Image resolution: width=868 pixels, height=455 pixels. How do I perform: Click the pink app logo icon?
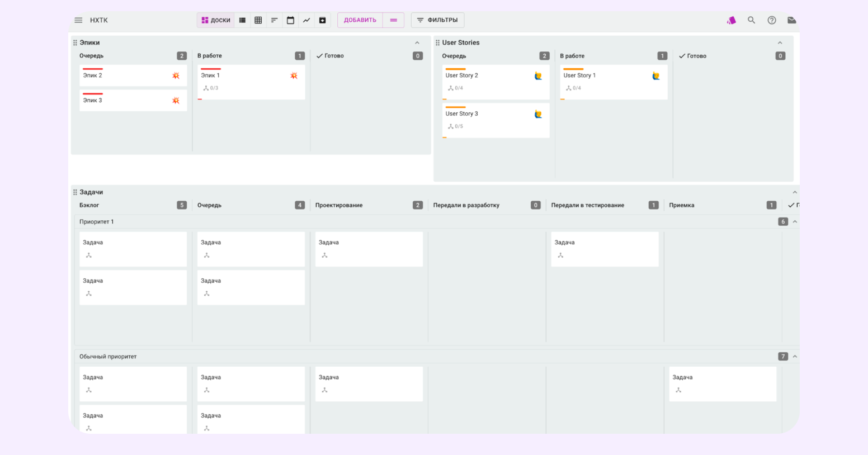click(x=732, y=20)
